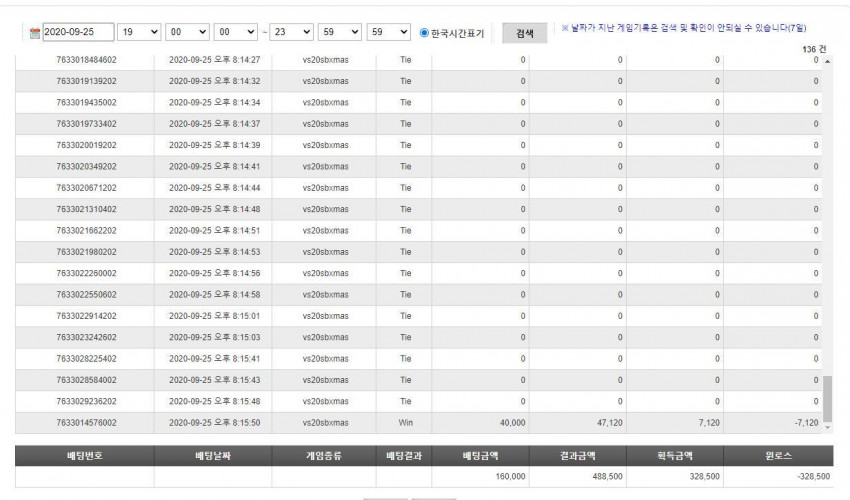Click the 베팅번호 column header
The width and height of the screenshot is (850, 500).
coord(85,456)
